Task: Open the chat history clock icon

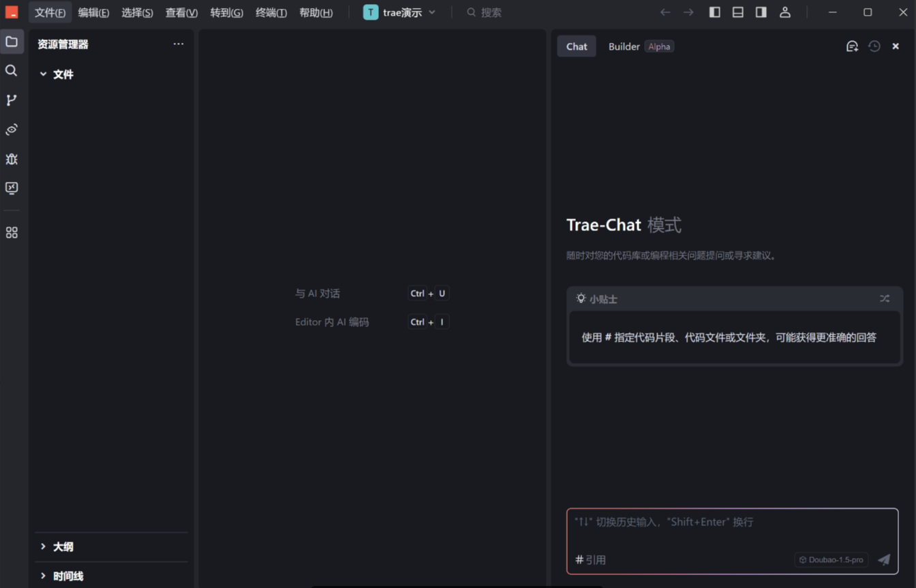Action: click(x=874, y=46)
